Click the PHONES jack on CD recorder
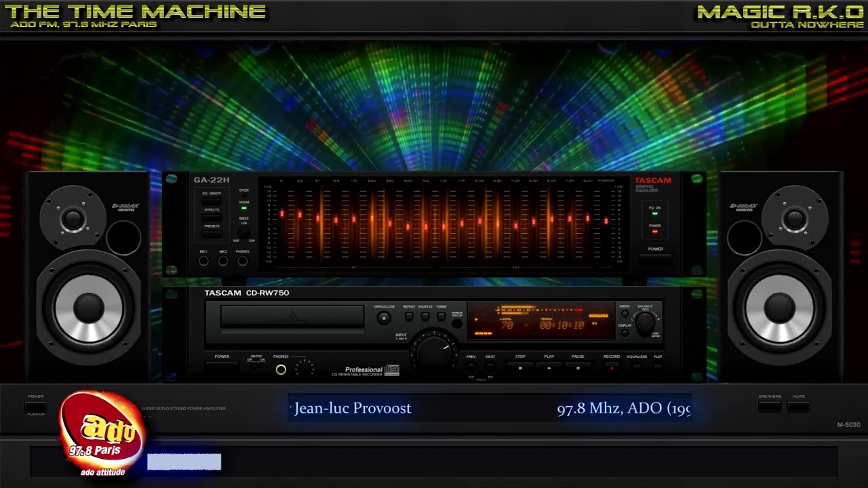This screenshot has height=488, width=868. (281, 369)
